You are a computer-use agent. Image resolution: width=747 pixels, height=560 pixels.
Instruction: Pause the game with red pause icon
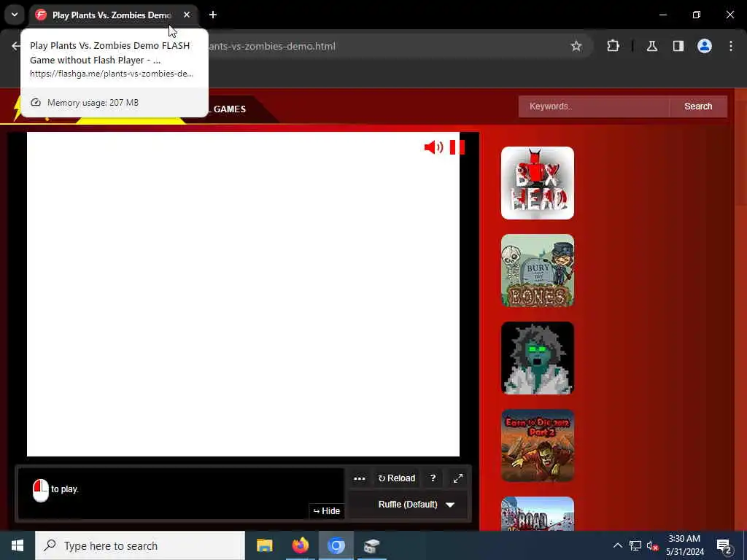coord(457,147)
